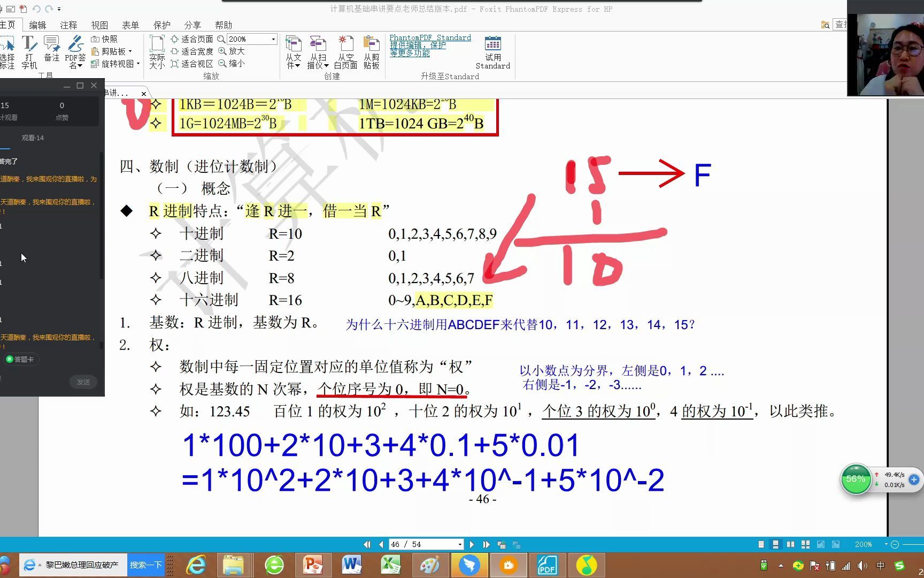Click the Undo arrow in quick access toolbar
Screen dimensions: 924x578
tap(36, 9)
